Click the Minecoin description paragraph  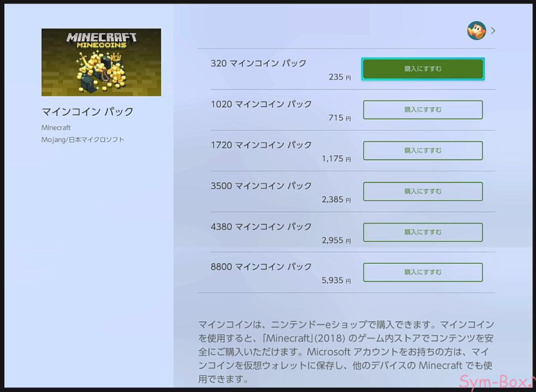[346, 352]
